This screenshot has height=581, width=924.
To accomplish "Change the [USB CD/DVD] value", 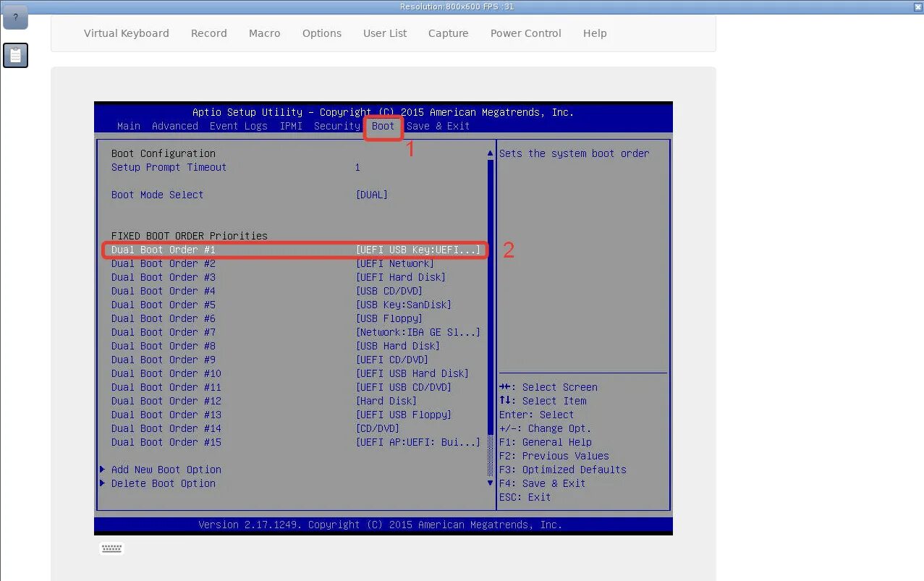I will tap(389, 291).
